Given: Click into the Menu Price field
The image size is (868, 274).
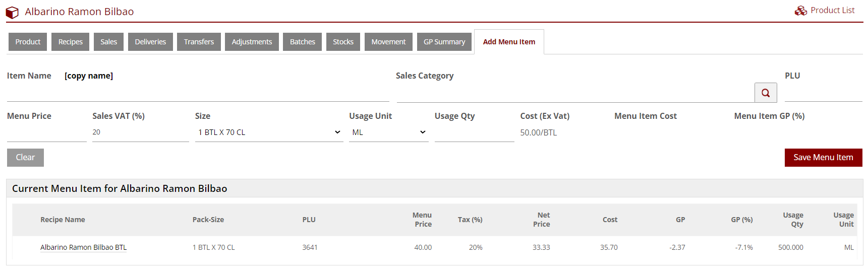Looking at the screenshot, I should pos(46,133).
